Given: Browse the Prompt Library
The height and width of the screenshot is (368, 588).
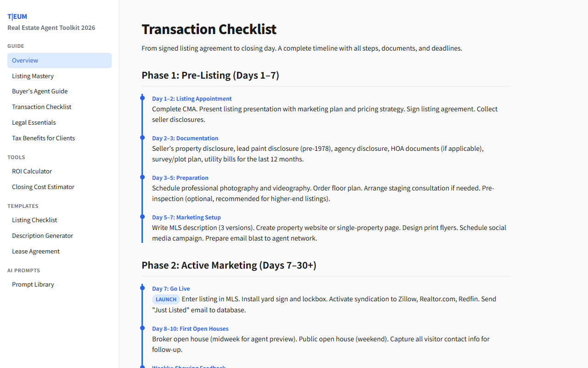Looking at the screenshot, I should (33, 284).
